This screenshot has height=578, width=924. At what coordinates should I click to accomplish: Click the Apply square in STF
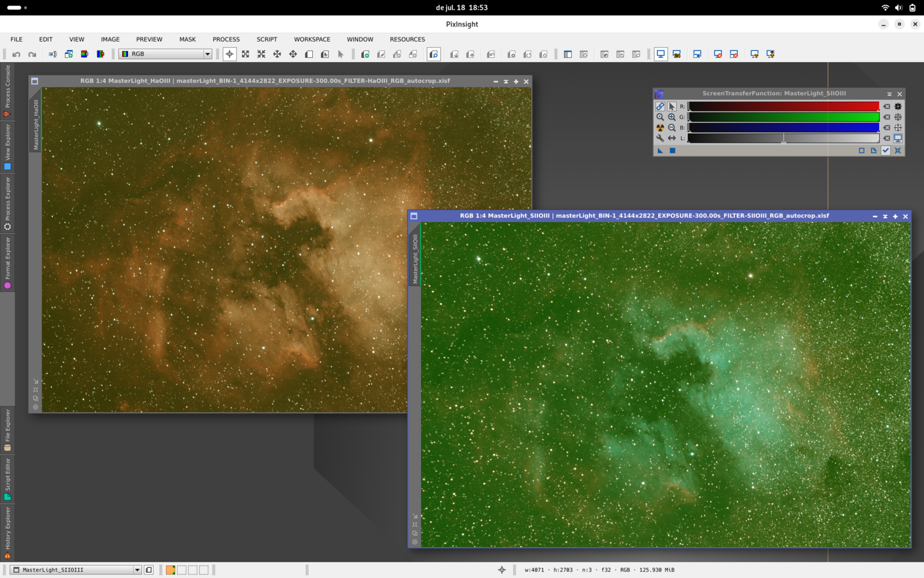pyautogui.click(x=673, y=151)
